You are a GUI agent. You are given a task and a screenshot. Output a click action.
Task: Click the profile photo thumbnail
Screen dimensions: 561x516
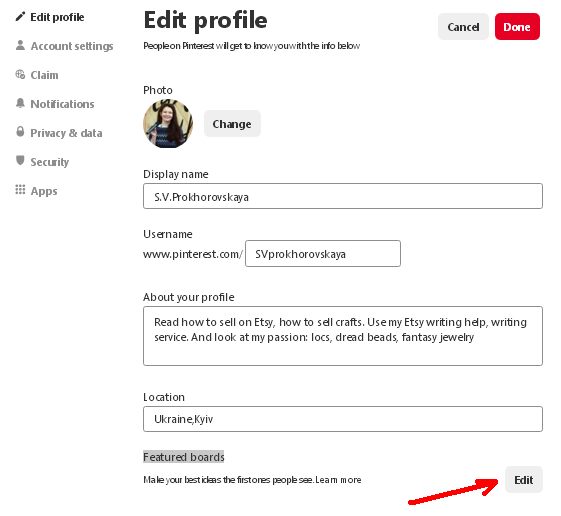(x=168, y=124)
